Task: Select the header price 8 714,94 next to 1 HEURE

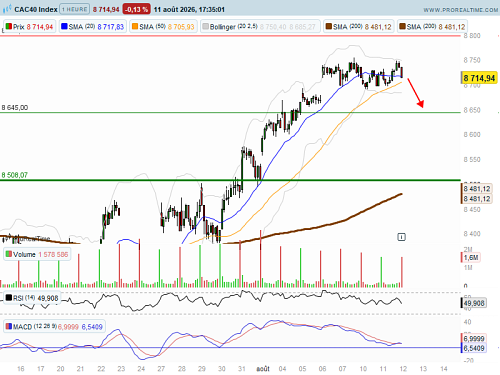Action: click(106, 10)
